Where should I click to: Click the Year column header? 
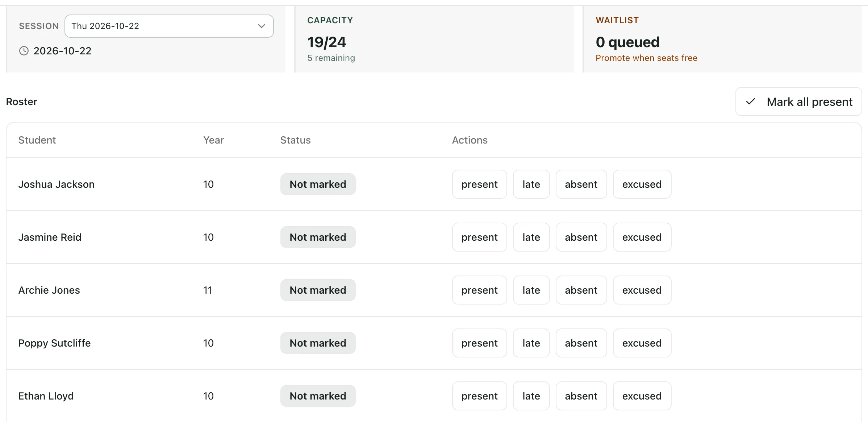pos(213,140)
